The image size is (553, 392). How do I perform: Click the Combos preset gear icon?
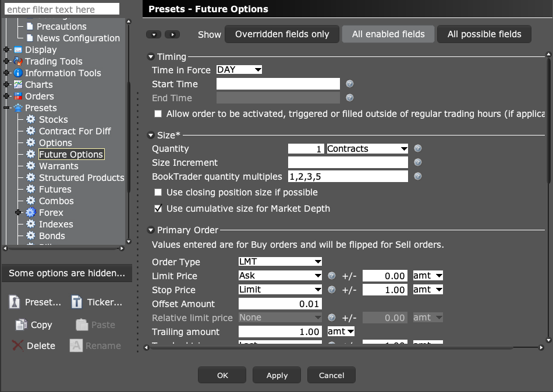pos(31,201)
